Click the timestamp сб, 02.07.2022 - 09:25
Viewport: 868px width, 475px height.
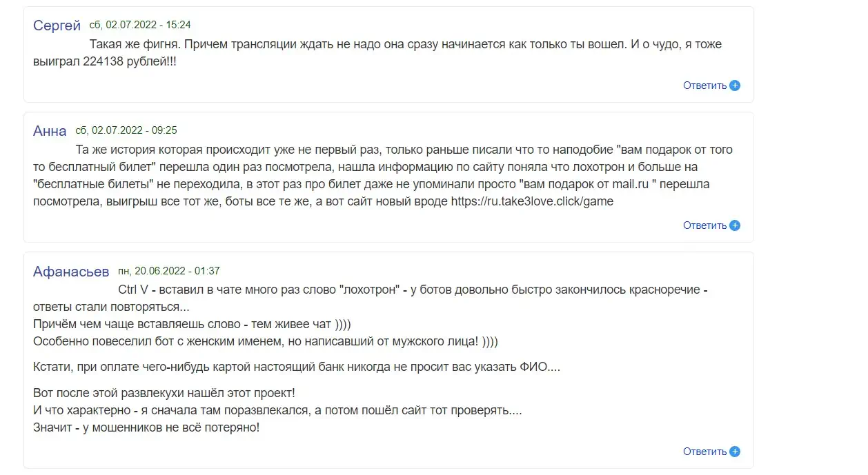pos(126,130)
